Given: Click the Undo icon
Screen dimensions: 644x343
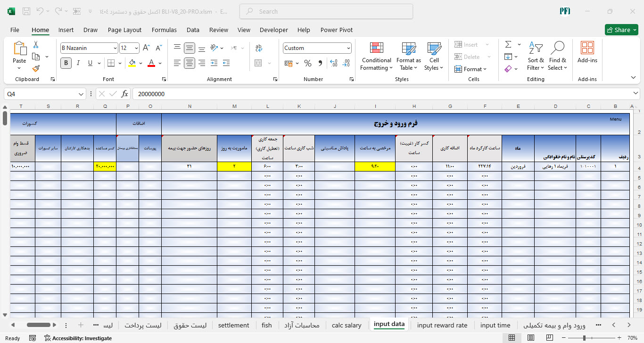Looking at the screenshot, I should coord(40,11).
